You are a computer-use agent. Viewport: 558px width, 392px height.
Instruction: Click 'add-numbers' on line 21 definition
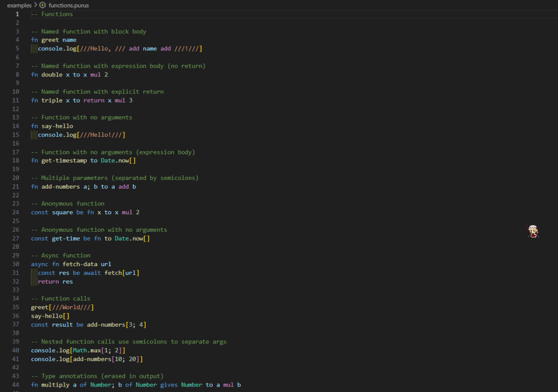[61, 186]
